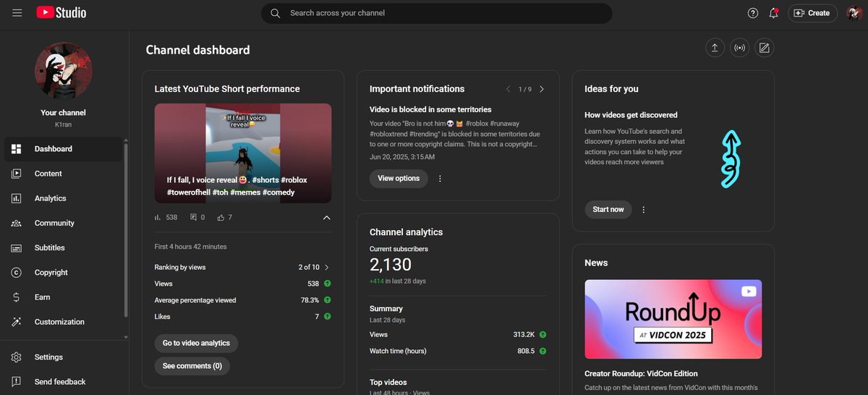Click the 'Video is blocked in some territories' title
The image size is (868, 395).
[430, 110]
